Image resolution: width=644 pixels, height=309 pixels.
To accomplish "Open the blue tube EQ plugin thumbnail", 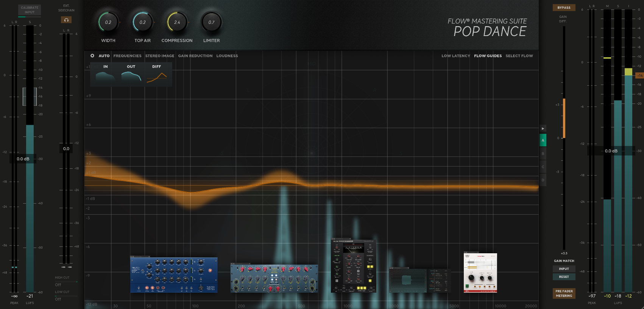I will pyautogui.click(x=174, y=275).
